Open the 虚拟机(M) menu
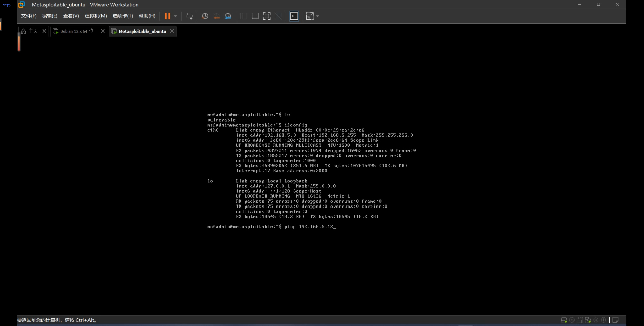 pyautogui.click(x=96, y=16)
